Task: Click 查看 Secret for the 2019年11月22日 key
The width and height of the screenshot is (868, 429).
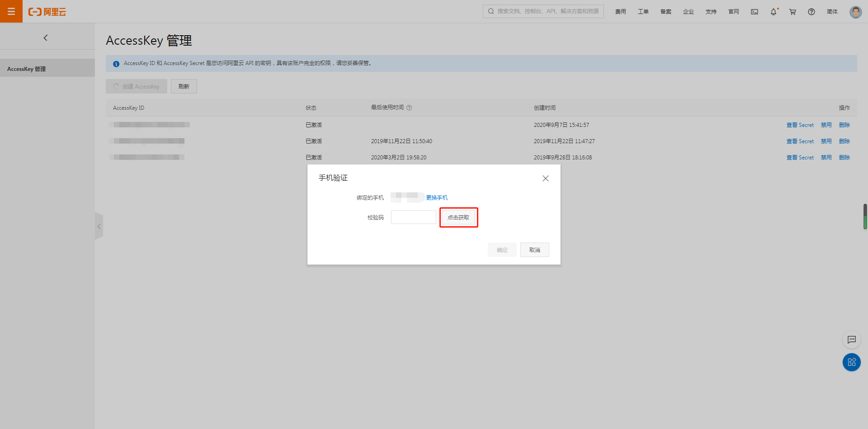Action: 800,141
